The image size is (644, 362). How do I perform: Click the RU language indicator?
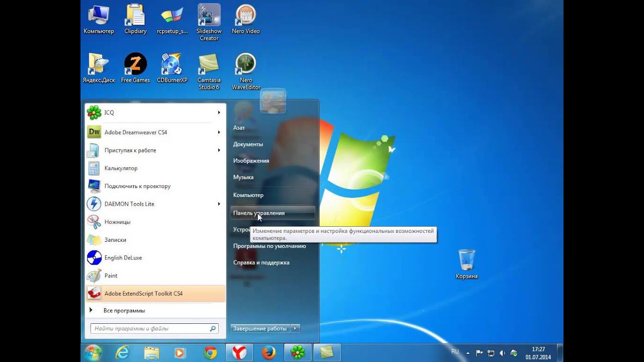tap(455, 352)
